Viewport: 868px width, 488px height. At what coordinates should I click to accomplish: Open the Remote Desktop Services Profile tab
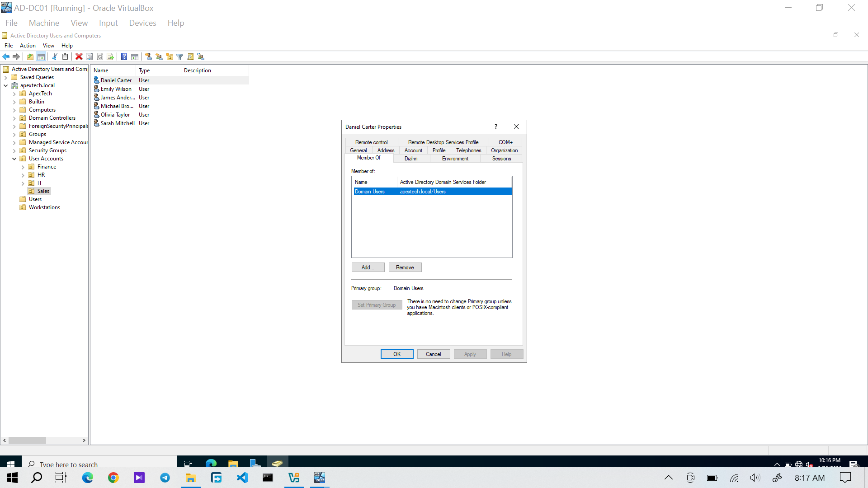pos(443,142)
